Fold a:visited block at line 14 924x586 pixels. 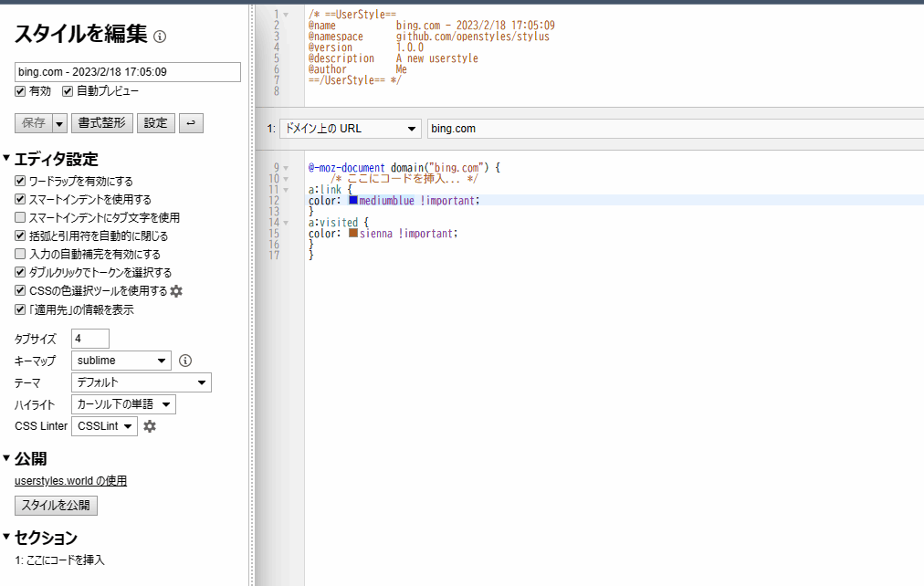click(286, 223)
